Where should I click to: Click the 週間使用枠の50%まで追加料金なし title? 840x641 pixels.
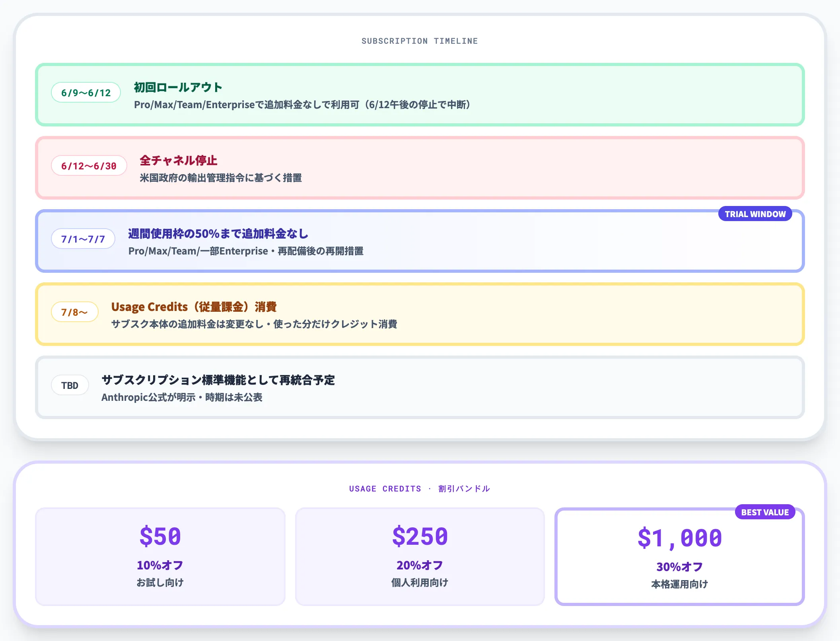click(218, 233)
